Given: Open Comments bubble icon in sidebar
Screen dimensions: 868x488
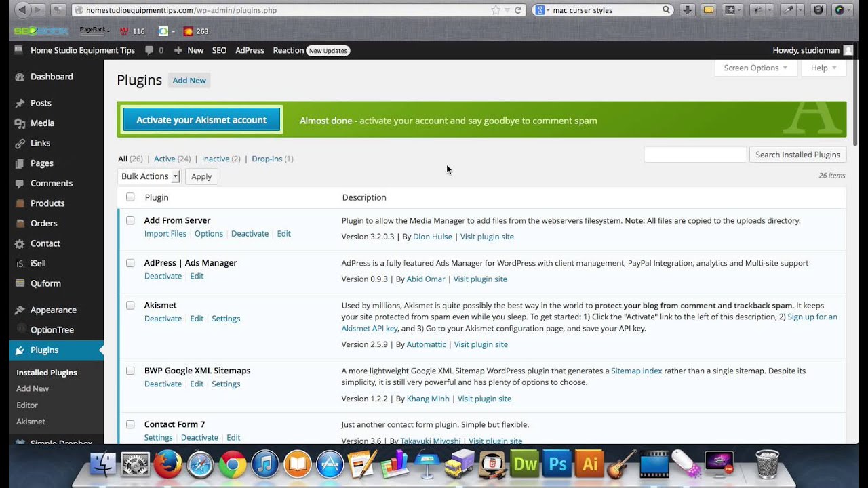Looking at the screenshot, I should [x=20, y=183].
